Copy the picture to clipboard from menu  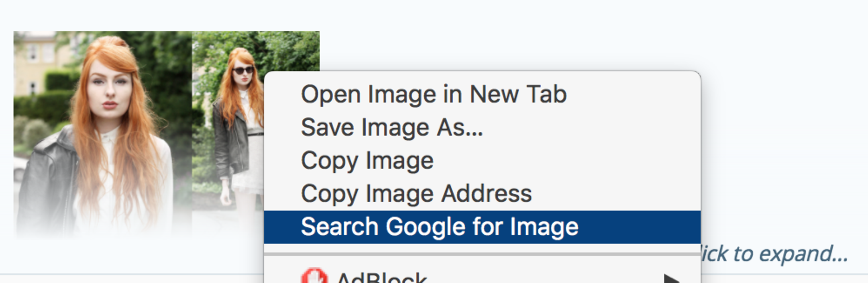(x=367, y=160)
